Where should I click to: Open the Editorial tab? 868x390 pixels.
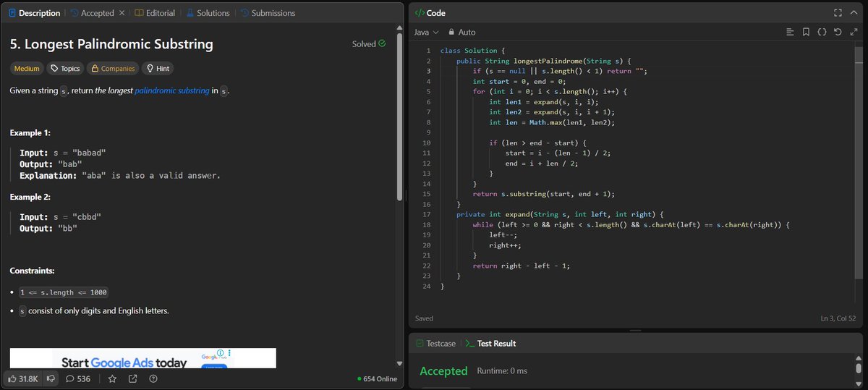[155, 13]
